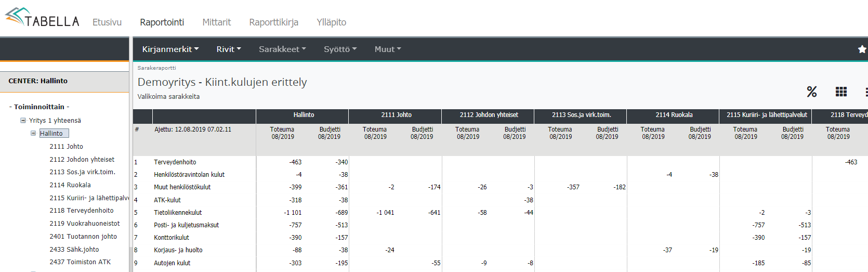Collapse the Hallinto tree node
Viewport: 868px width, 272px height.
33,133
